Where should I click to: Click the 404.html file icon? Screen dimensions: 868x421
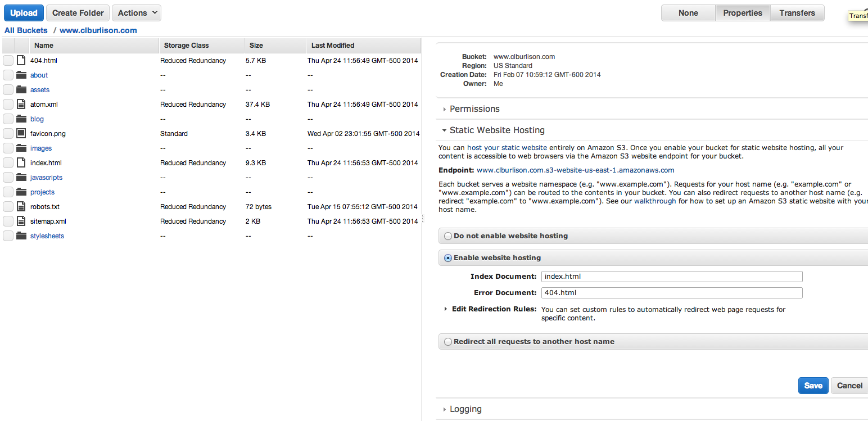[x=21, y=60]
